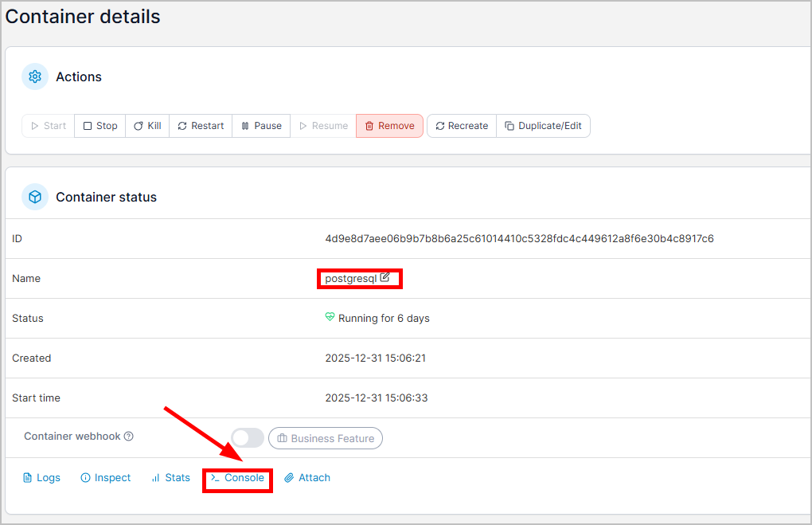Click the Business Feature badge
This screenshot has height=525, width=812.
326,438
